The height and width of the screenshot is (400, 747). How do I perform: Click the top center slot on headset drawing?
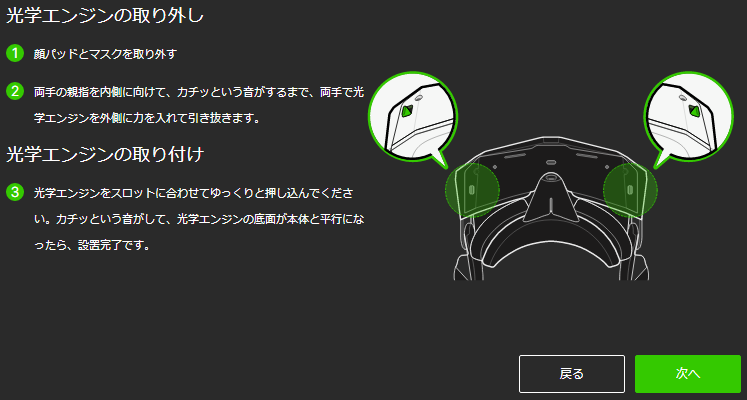tap(551, 162)
